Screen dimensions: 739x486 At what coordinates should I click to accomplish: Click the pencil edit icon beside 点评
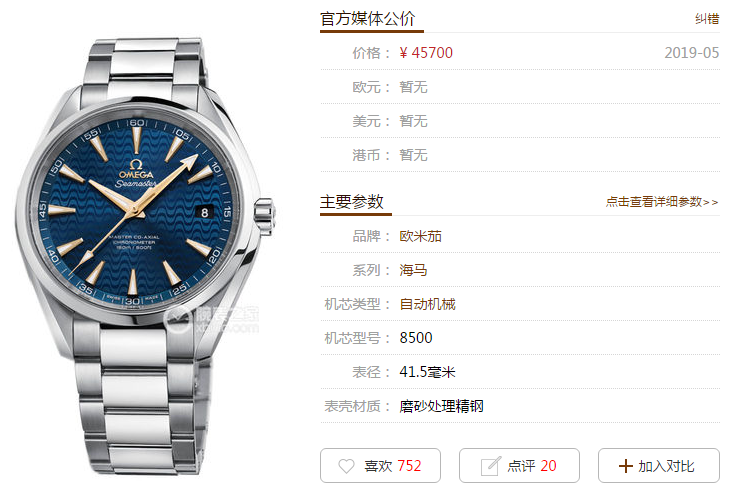490,466
